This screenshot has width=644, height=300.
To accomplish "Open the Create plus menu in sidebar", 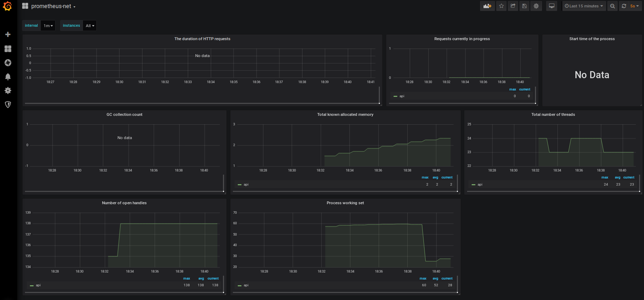I will 8,35.
